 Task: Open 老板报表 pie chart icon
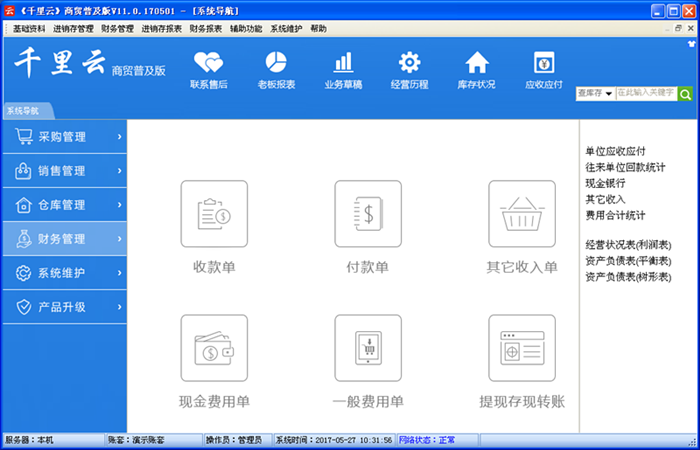(276, 62)
